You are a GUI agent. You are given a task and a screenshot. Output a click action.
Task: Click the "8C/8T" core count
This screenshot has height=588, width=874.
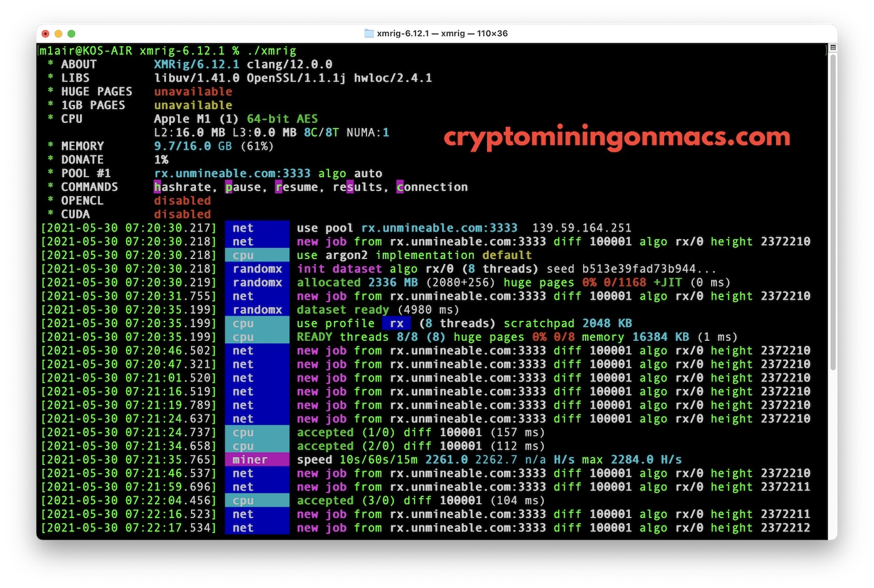coord(322,132)
